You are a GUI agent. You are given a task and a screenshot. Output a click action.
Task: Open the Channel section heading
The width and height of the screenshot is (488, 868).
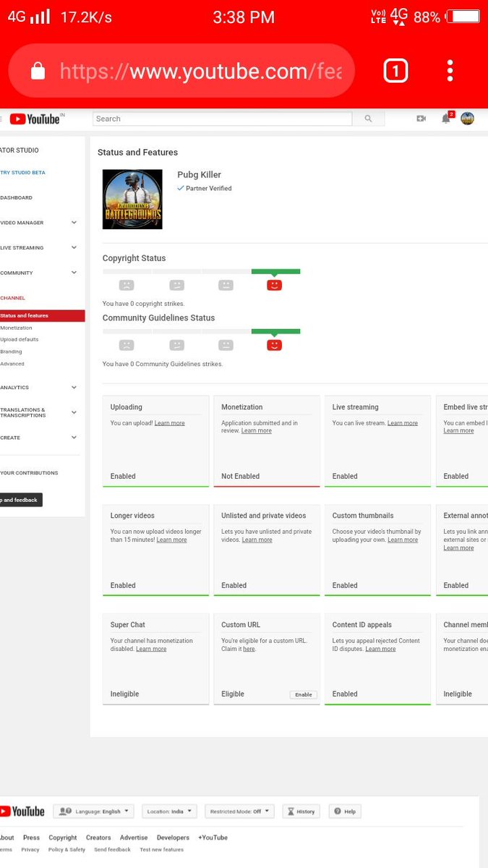[x=12, y=298]
